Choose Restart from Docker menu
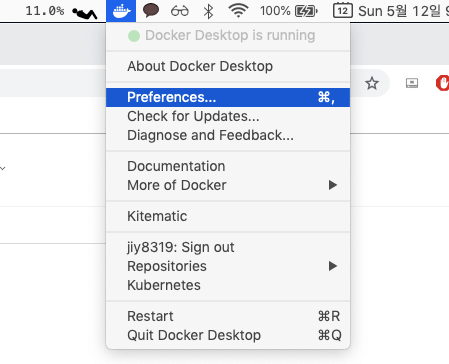The height and width of the screenshot is (364, 449). click(228, 316)
